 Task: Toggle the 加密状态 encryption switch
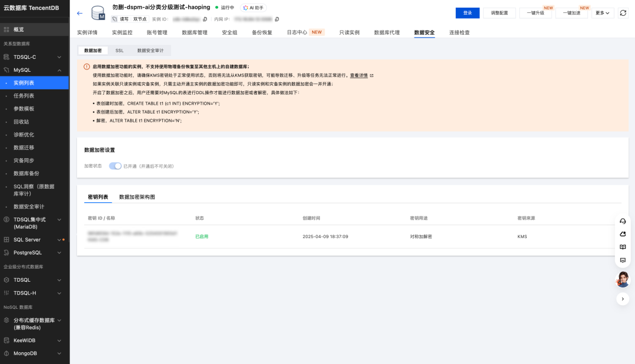pos(115,166)
